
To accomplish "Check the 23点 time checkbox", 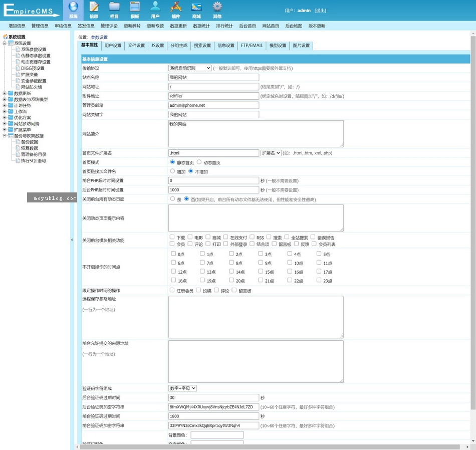I will click(x=319, y=280).
